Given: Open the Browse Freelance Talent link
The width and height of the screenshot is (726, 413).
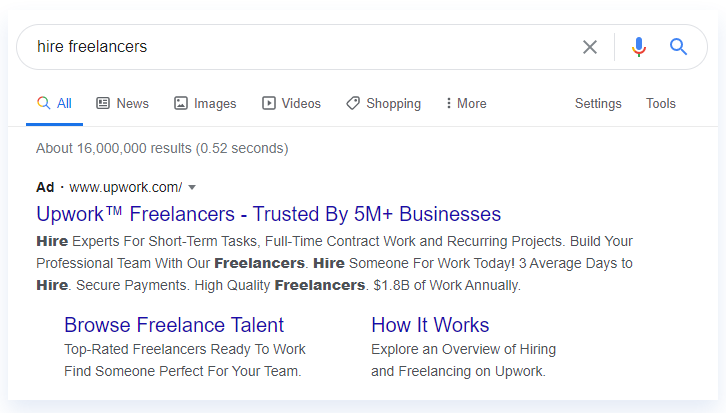Looking at the screenshot, I should click(x=174, y=325).
